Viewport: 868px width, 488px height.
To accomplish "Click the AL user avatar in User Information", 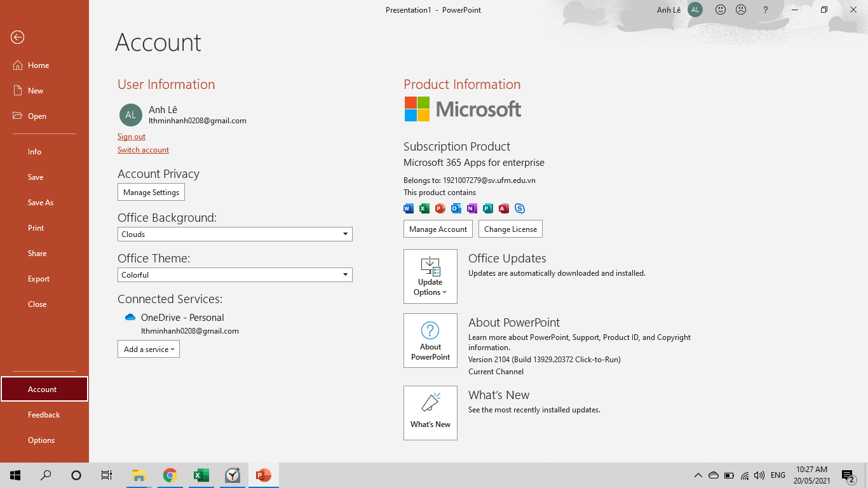I will point(131,115).
